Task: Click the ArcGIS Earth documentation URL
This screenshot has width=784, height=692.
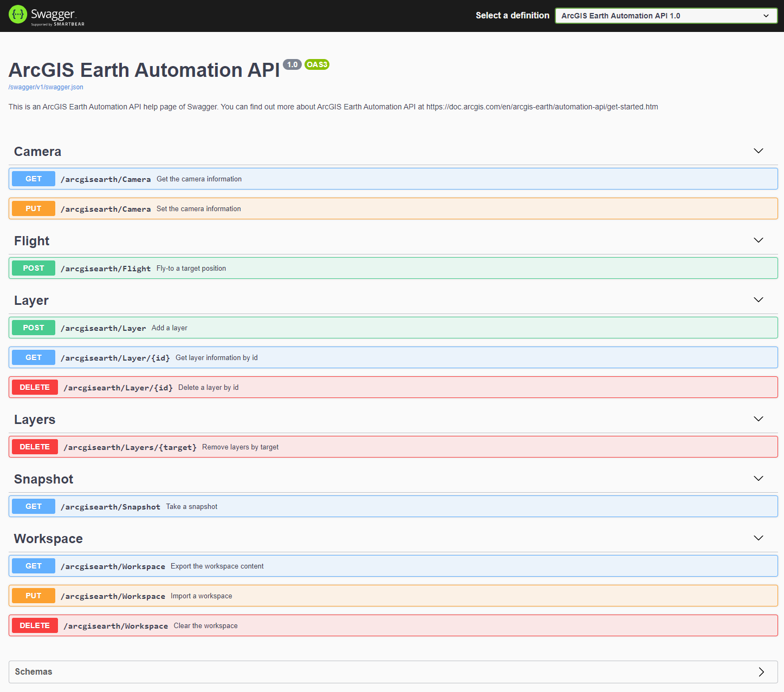Action: coord(541,107)
